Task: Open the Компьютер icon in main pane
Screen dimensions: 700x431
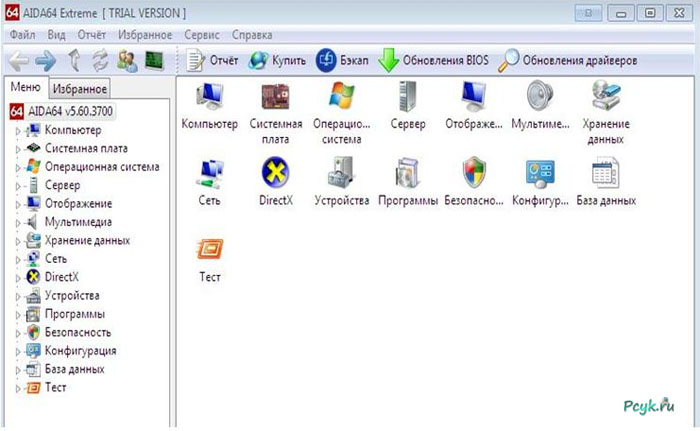Action: click(x=209, y=96)
